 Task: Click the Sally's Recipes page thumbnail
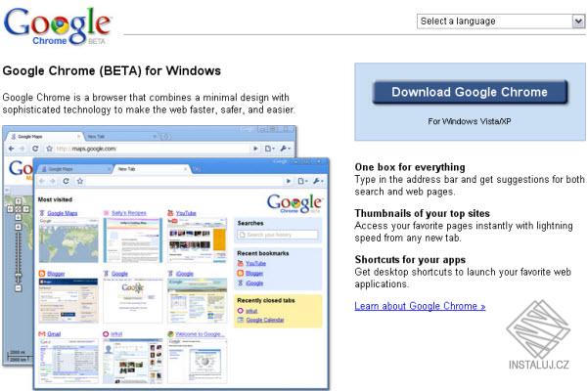[x=133, y=240]
